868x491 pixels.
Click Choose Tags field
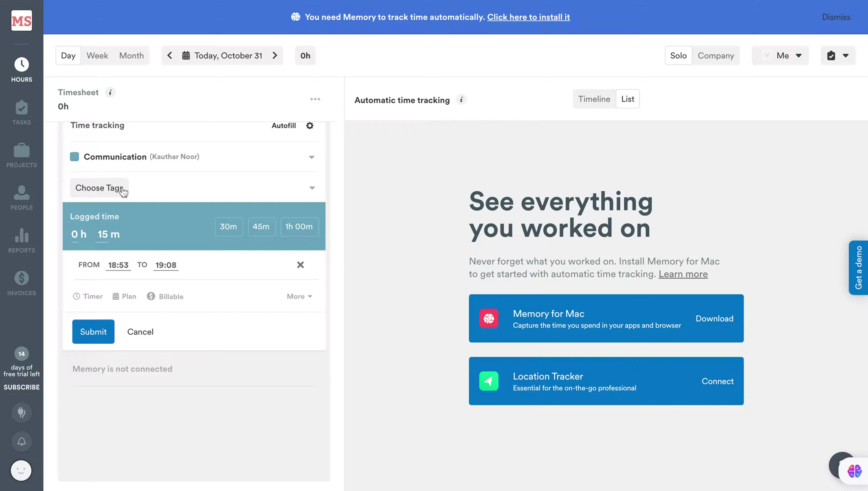click(x=100, y=188)
